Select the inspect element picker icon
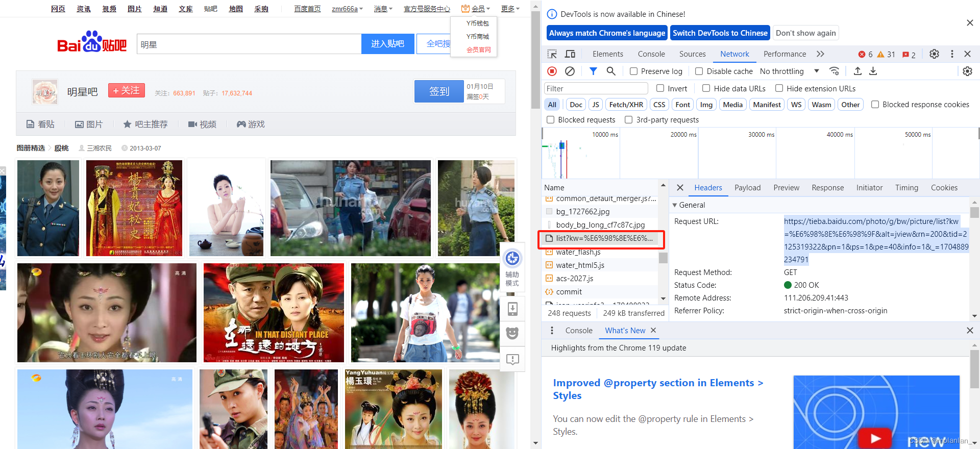Image resolution: width=980 pixels, height=449 pixels. [552, 54]
